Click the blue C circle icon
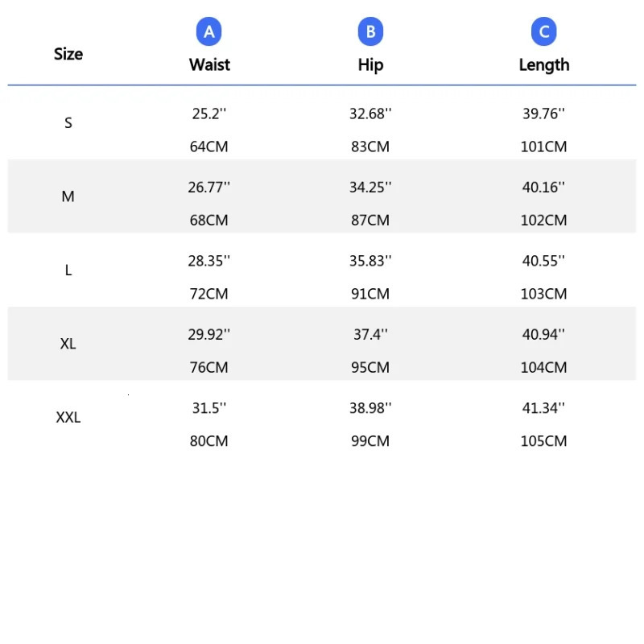The height and width of the screenshot is (644, 644). [544, 32]
